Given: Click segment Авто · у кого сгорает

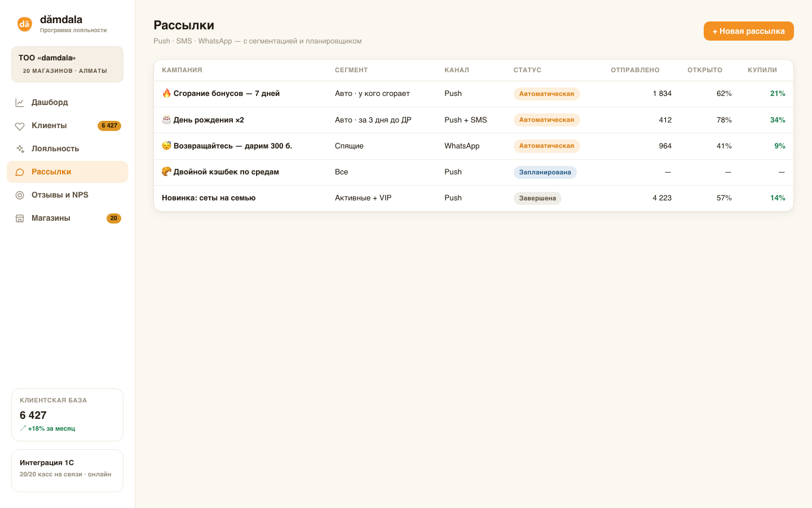Looking at the screenshot, I should [372, 93].
